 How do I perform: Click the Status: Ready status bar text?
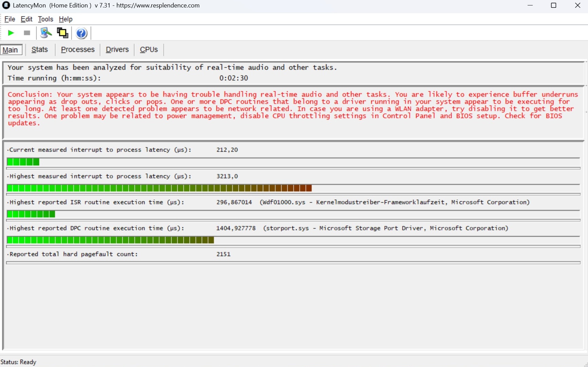[x=18, y=362]
